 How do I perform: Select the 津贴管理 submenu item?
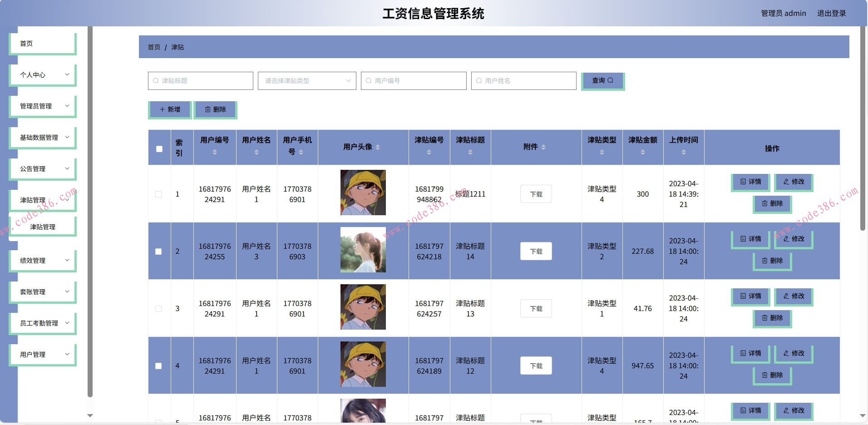(42, 227)
